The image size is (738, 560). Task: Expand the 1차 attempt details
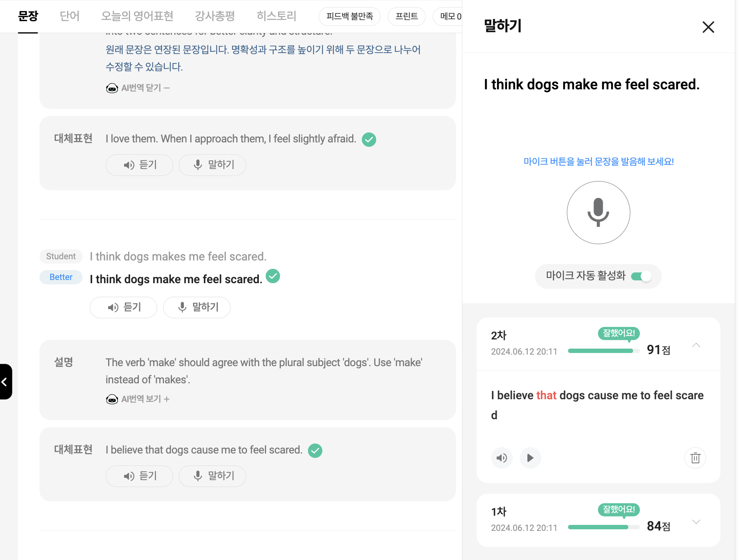tap(696, 521)
